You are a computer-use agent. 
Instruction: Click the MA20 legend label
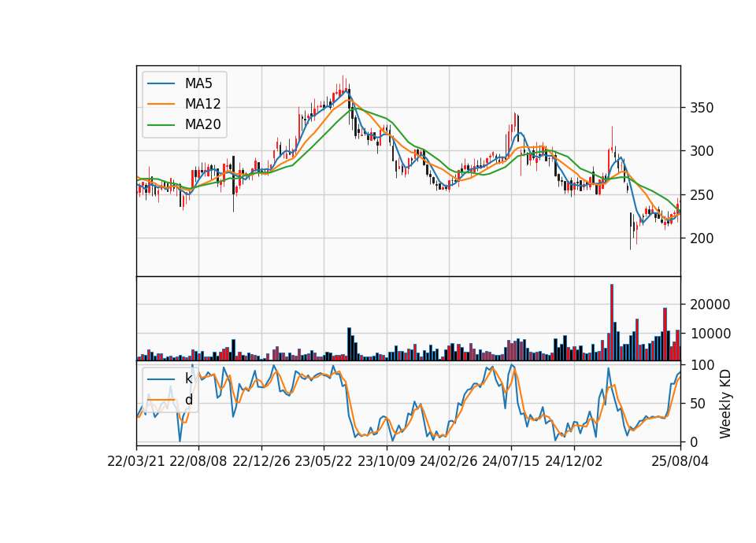(x=202, y=124)
